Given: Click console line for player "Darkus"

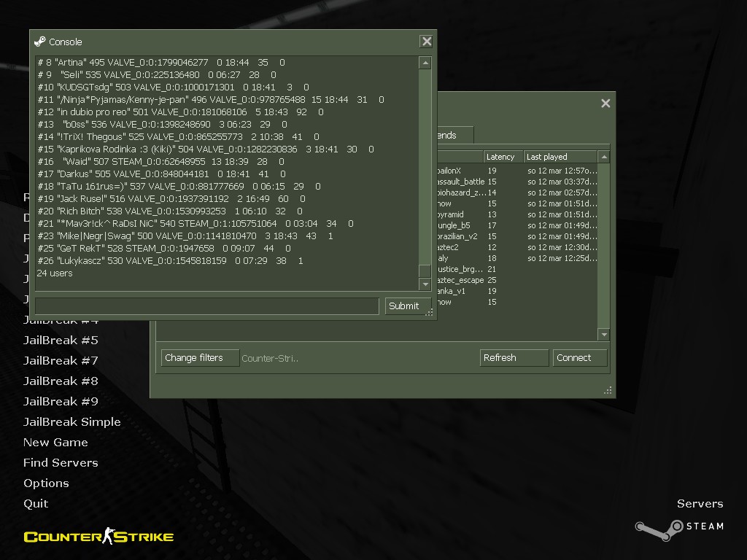Looking at the screenshot, I should (x=161, y=174).
